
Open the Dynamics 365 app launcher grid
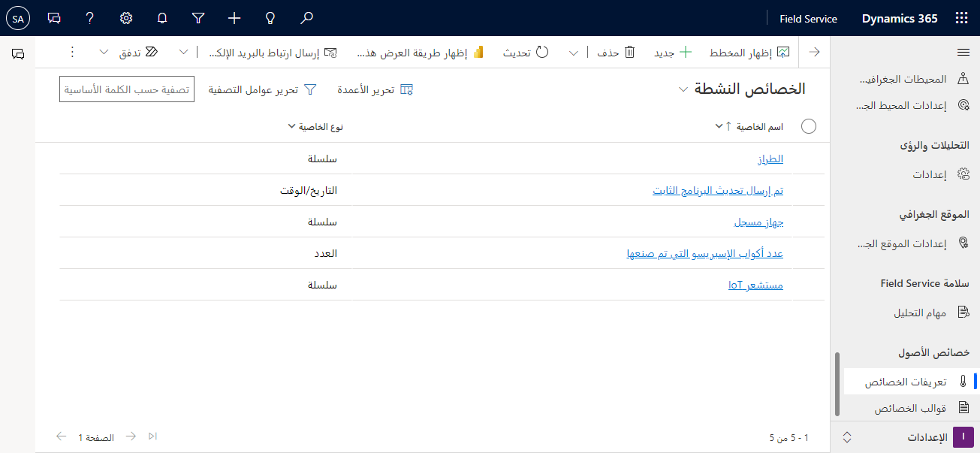click(x=962, y=18)
